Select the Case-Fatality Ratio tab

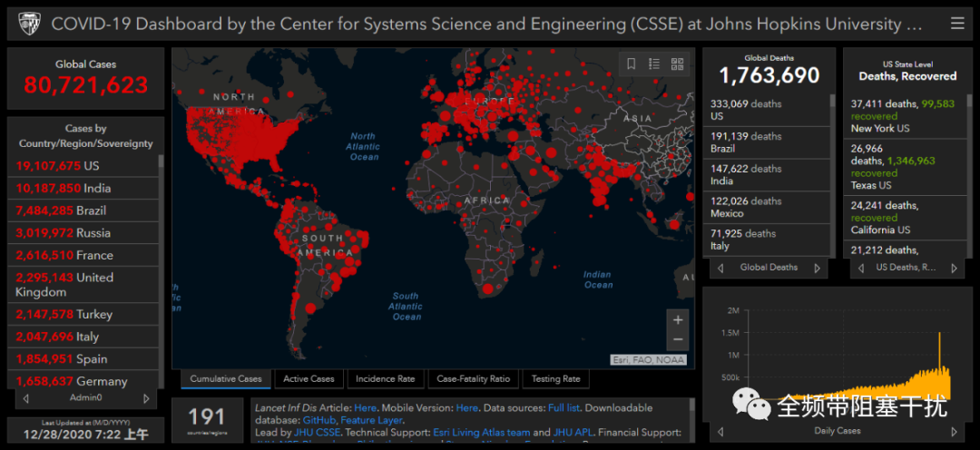click(473, 378)
